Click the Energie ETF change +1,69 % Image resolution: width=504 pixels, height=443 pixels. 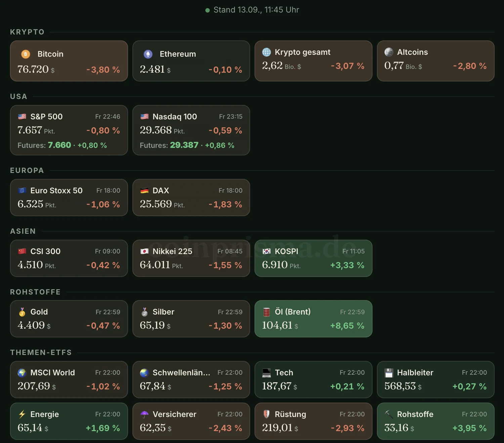click(103, 428)
